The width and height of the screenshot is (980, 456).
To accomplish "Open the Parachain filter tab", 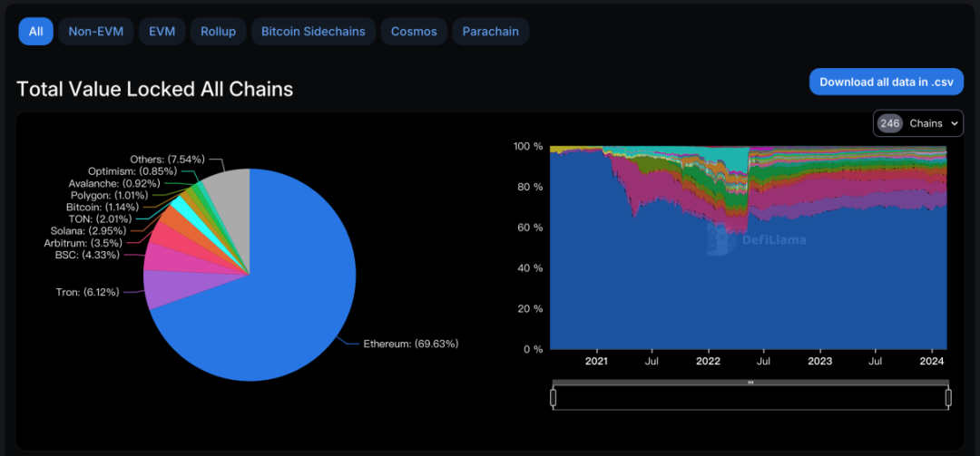I will (x=491, y=31).
